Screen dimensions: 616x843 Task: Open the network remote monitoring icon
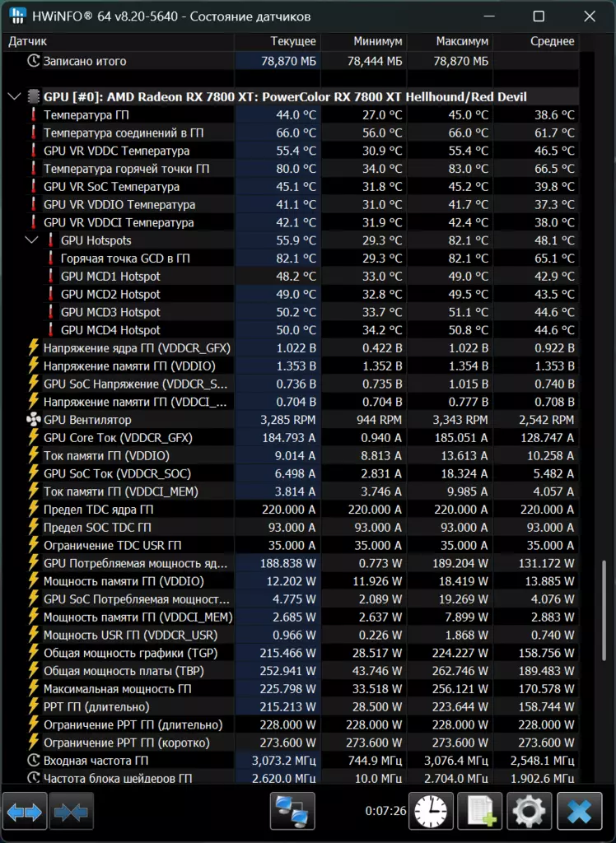(x=292, y=811)
